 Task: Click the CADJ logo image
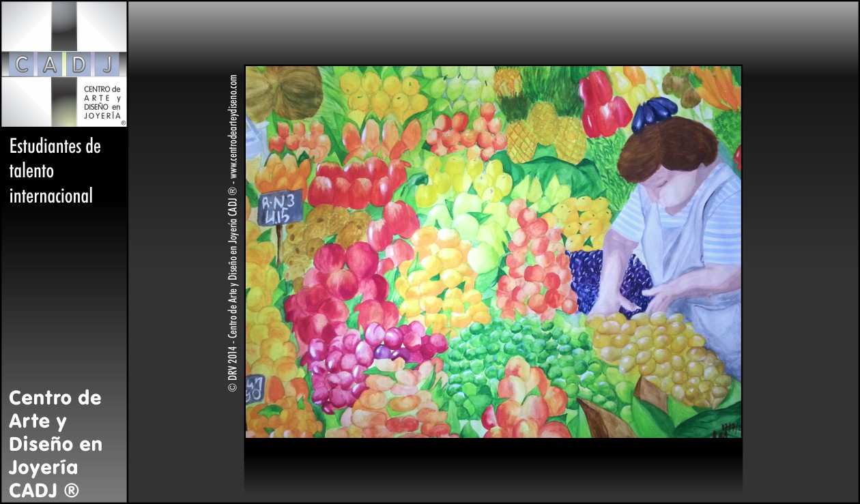64,64
